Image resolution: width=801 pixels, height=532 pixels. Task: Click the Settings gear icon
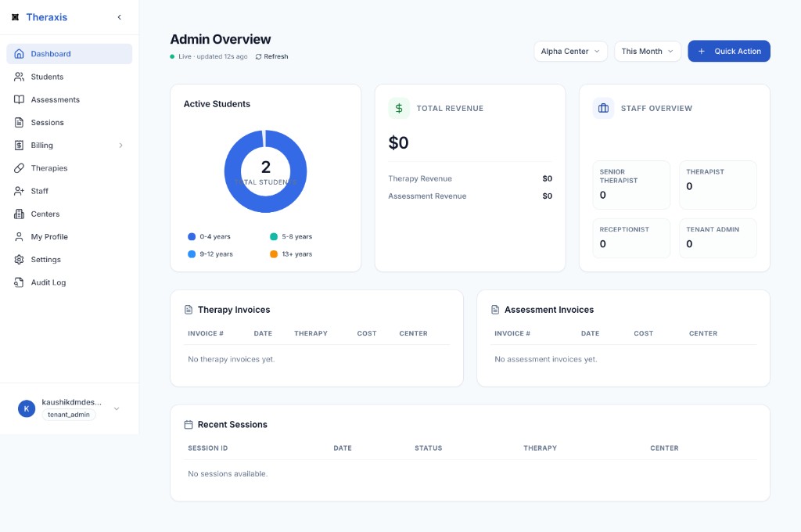click(x=19, y=260)
